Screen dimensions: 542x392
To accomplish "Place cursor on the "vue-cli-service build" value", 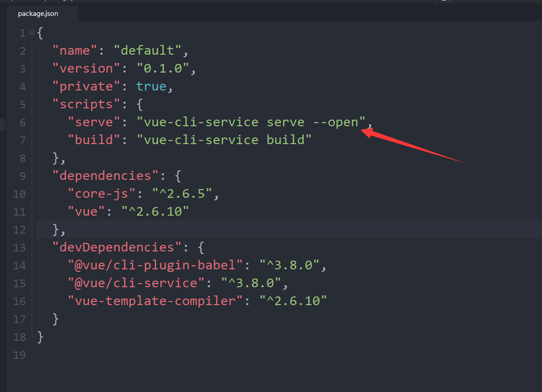I will (224, 140).
